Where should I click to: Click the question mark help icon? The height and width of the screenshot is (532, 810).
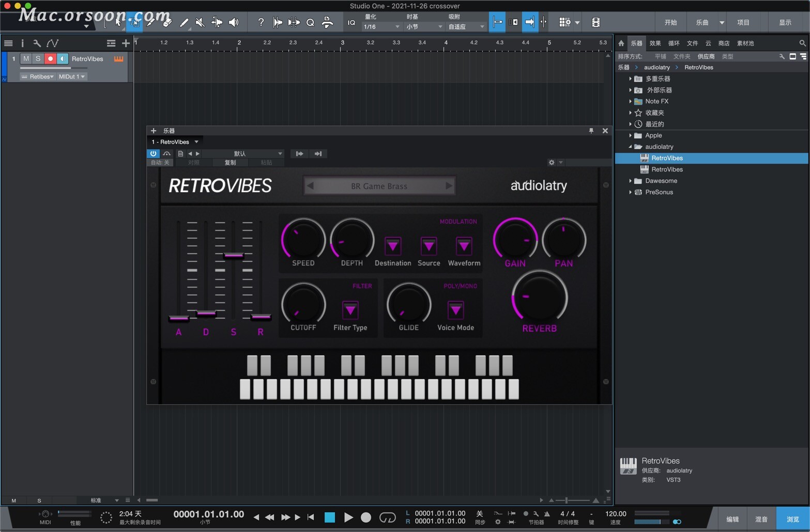point(261,22)
